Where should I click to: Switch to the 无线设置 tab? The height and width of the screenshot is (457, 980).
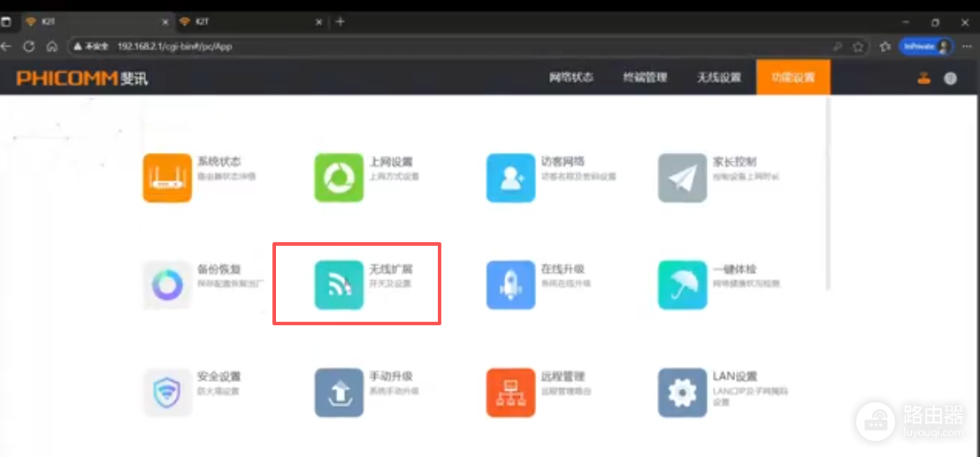[719, 78]
